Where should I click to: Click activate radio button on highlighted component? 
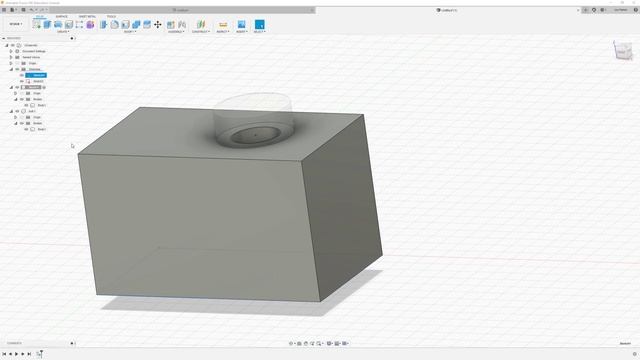(44, 87)
